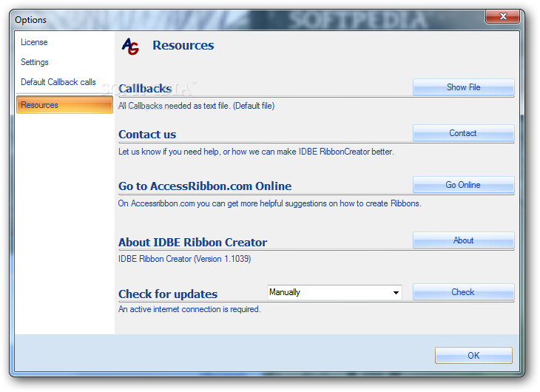This screenshot has width=540, height=392.
Task: Click the Contact us heading
Action: [x=147, y=135]
